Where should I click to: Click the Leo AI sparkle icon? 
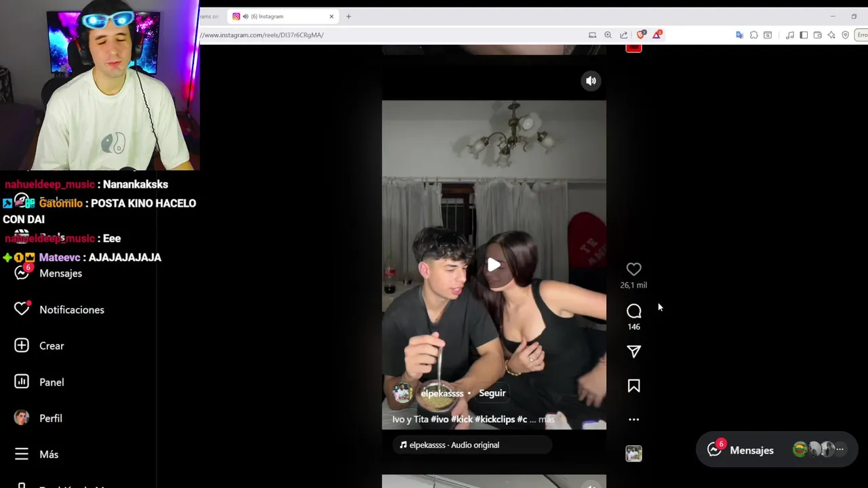[x=831, y=35]
